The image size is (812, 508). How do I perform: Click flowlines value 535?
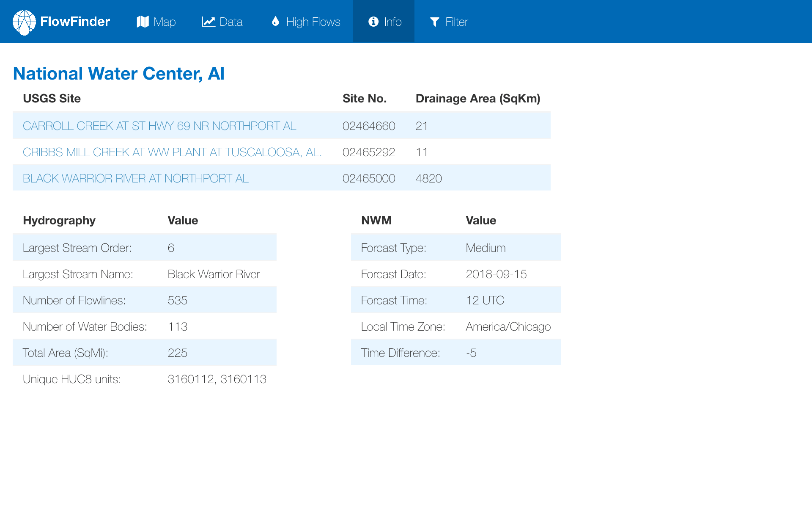click(178, 300)
